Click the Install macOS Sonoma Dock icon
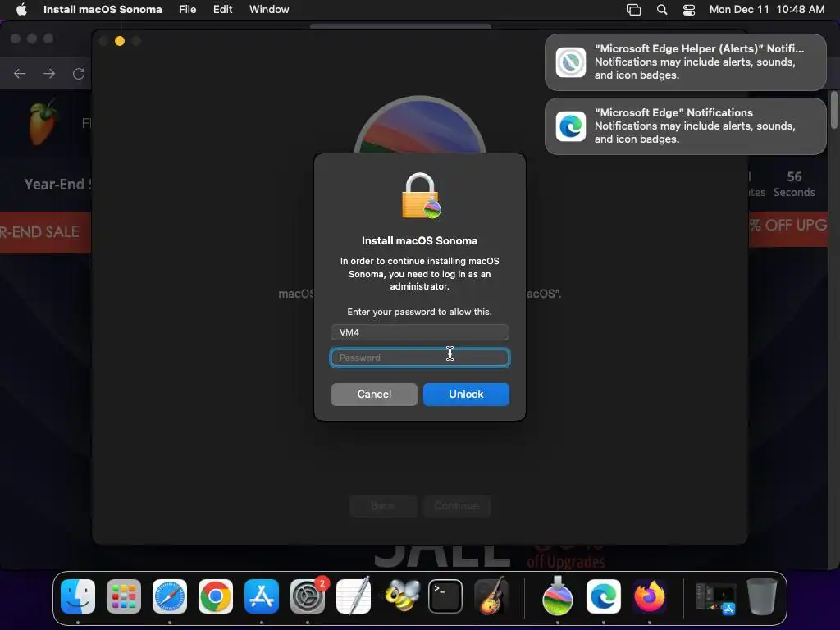 click(x=558, y=596)
